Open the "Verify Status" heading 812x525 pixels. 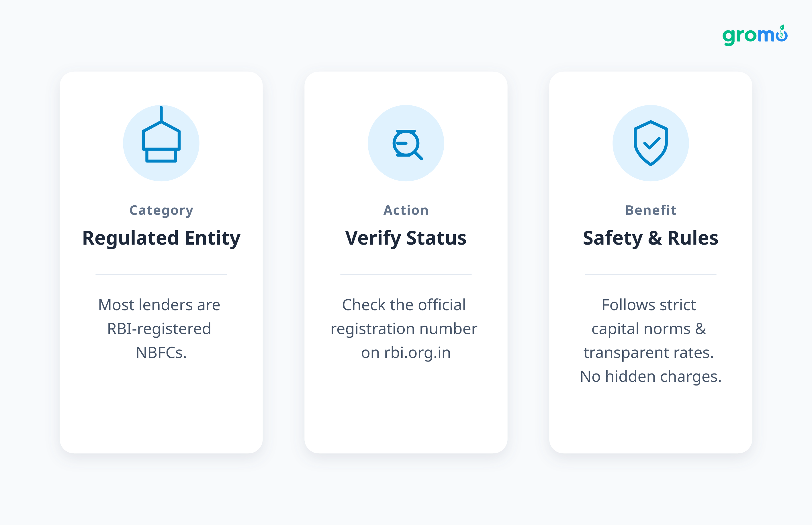point(406,238)
